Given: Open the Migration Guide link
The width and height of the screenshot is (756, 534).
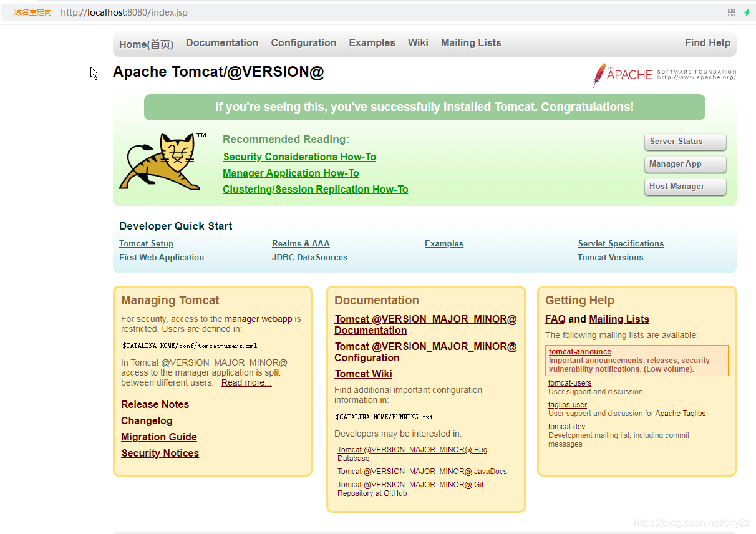Looking at the screenshot, I should (159, 437).
